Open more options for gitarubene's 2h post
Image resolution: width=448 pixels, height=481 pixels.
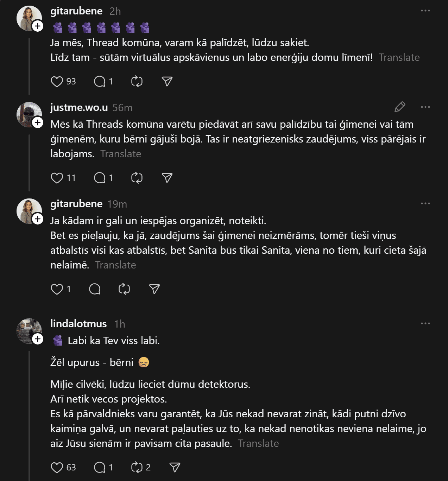pos(425,11)
